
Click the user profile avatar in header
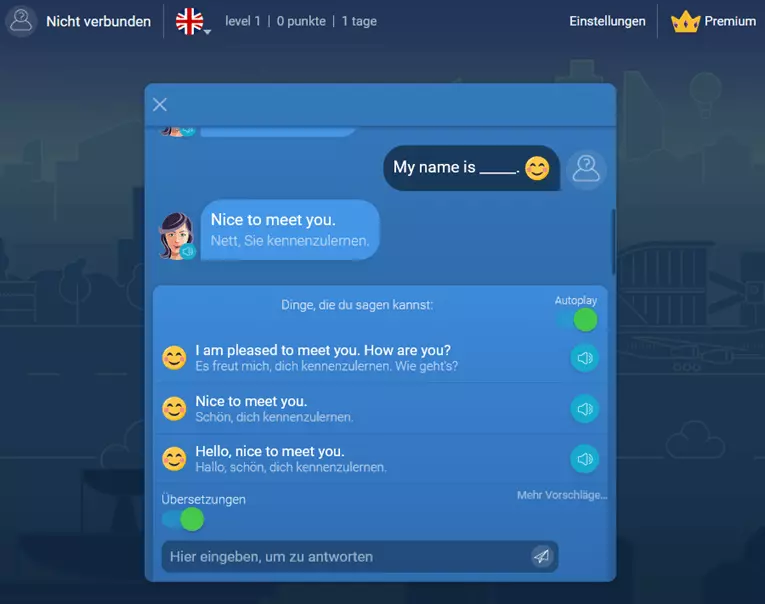pyautogui.click(x=21, y=21)
